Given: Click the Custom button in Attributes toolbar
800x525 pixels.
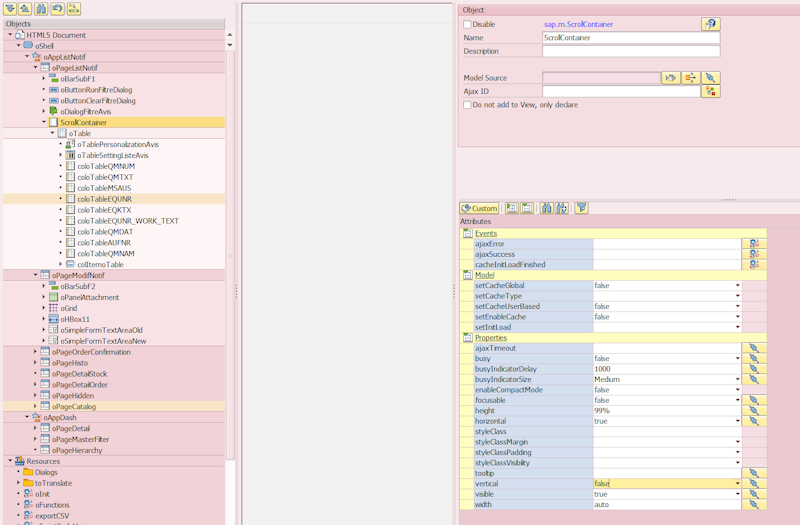Looking at the screenshot, I should click(x=479, y=208).
